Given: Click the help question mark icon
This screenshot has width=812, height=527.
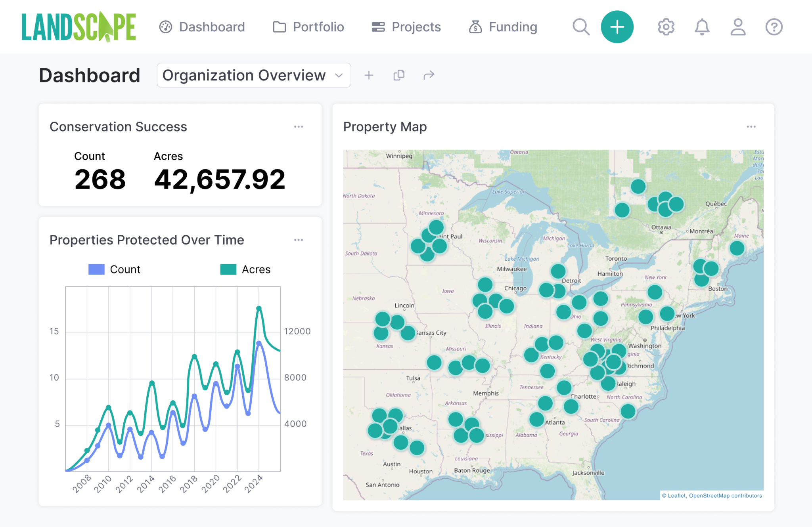Looking at the screenshot, I should point(774,27).
